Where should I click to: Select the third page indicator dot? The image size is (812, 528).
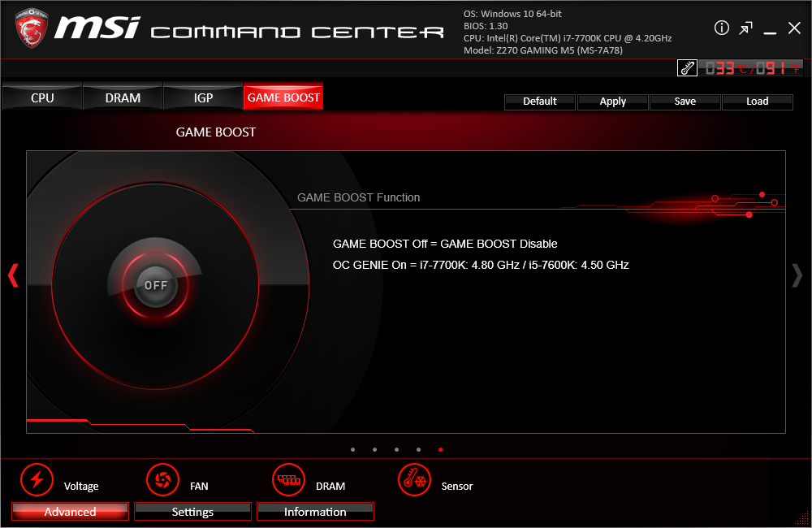[x=397, y=450]
